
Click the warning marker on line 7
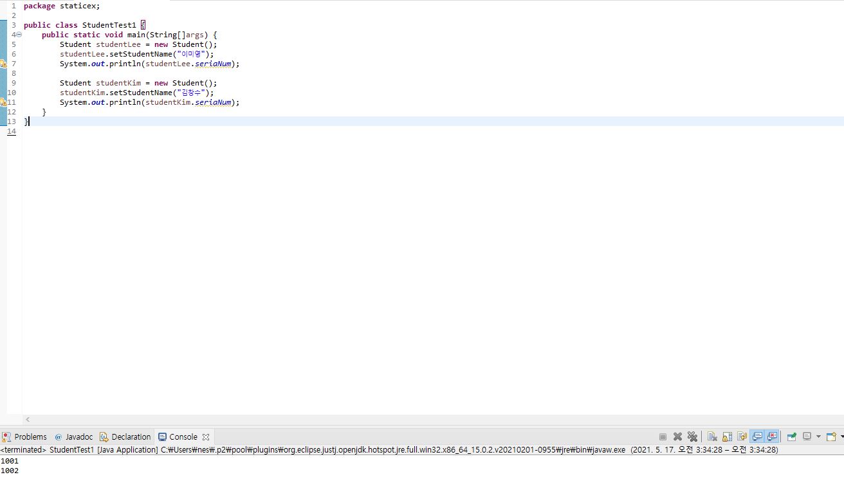(x=3, y=64)
